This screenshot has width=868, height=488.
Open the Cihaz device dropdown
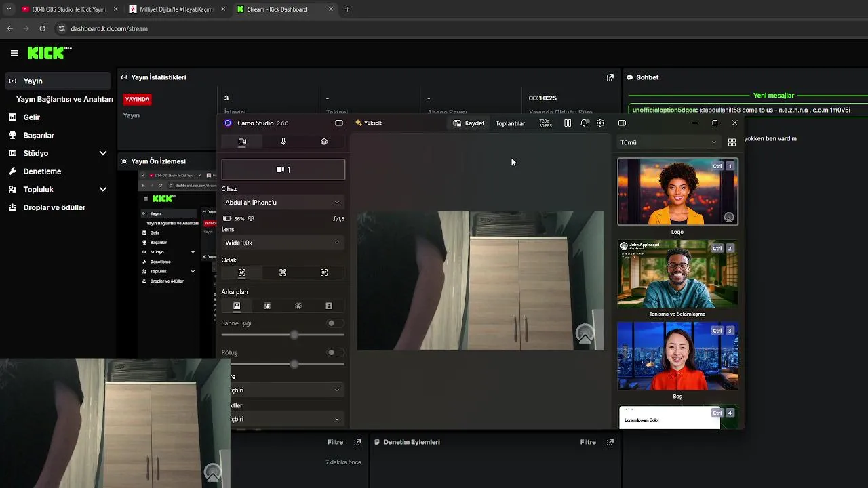click(x=283, y=202)
